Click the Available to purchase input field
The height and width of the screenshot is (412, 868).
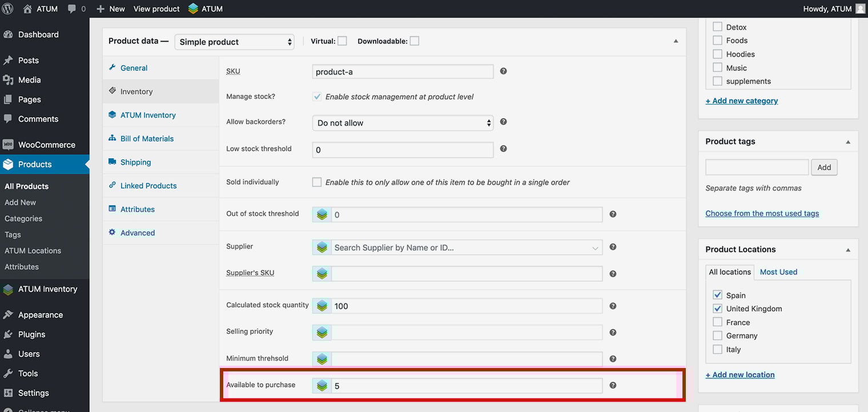466,386
